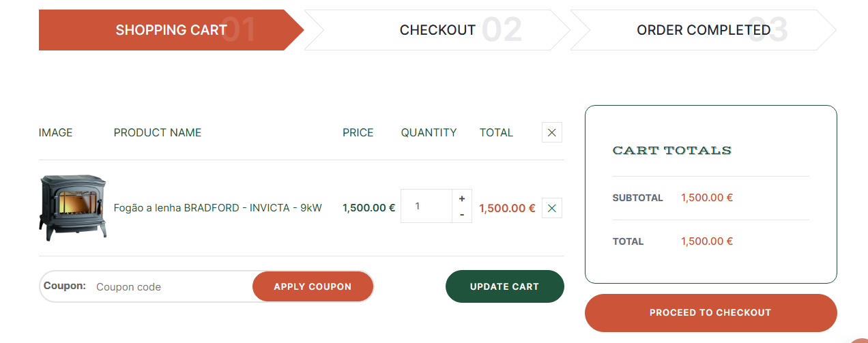
Task: Click the X icon in the table header
Action: coord(552,132)
